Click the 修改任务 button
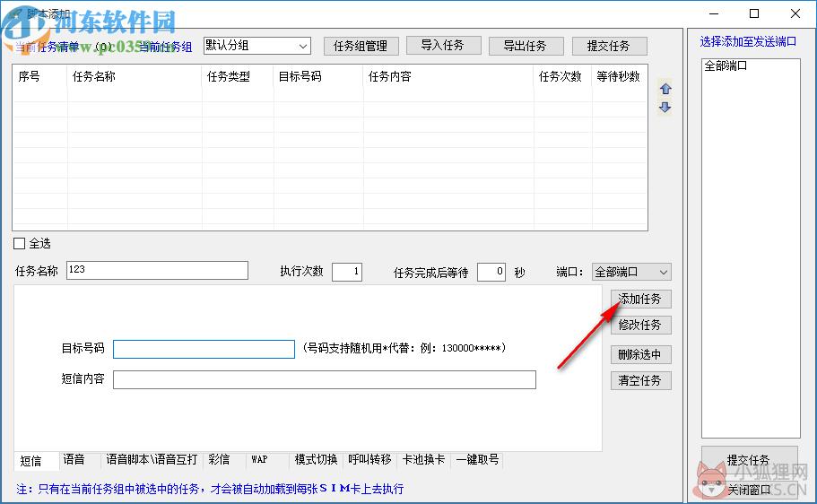Image resolution: width=817 pixels, height=504 pixels. [640, 326]
